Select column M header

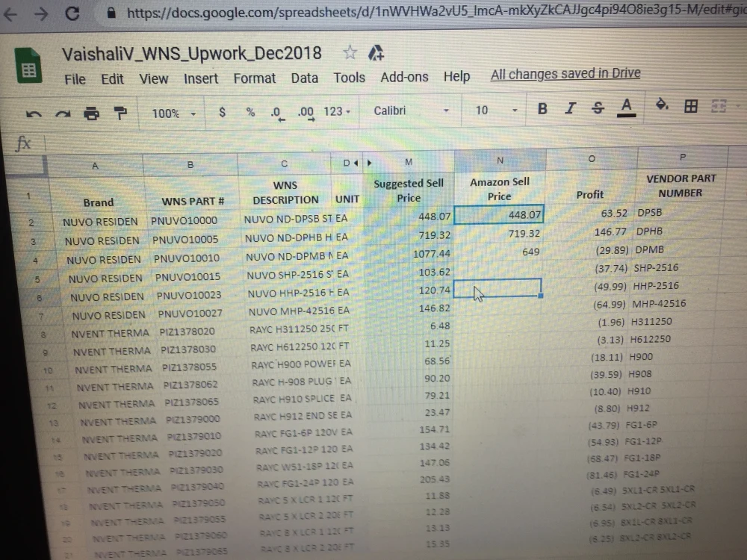coord(409,162)
